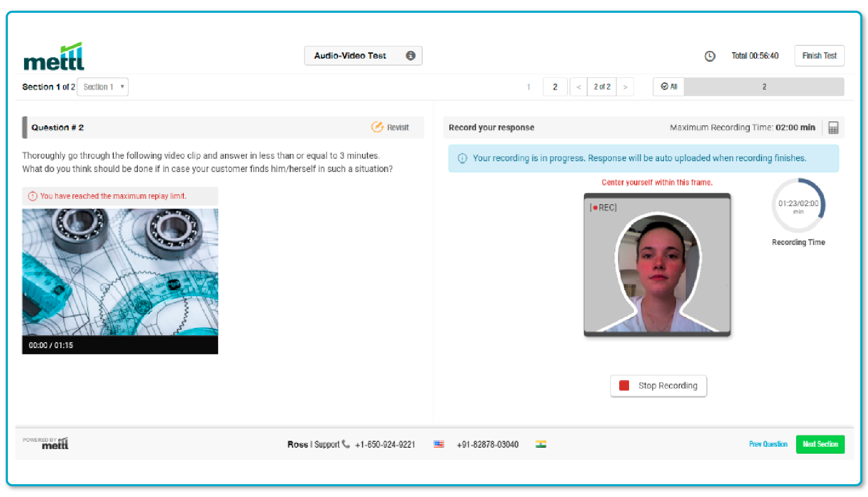Click the Powered by Mettl footer logo
Viewport: 868px width, 497px height.
click(46, 443)
